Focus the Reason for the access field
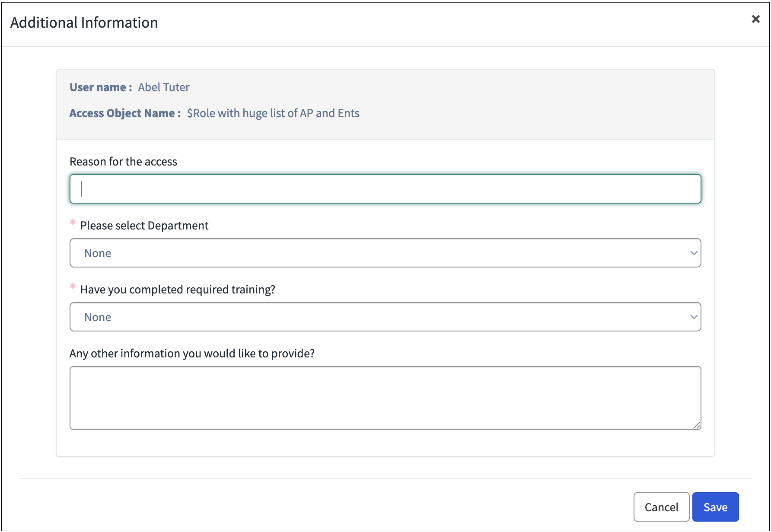This screenshot has height=532, width=771. [385, 189]
